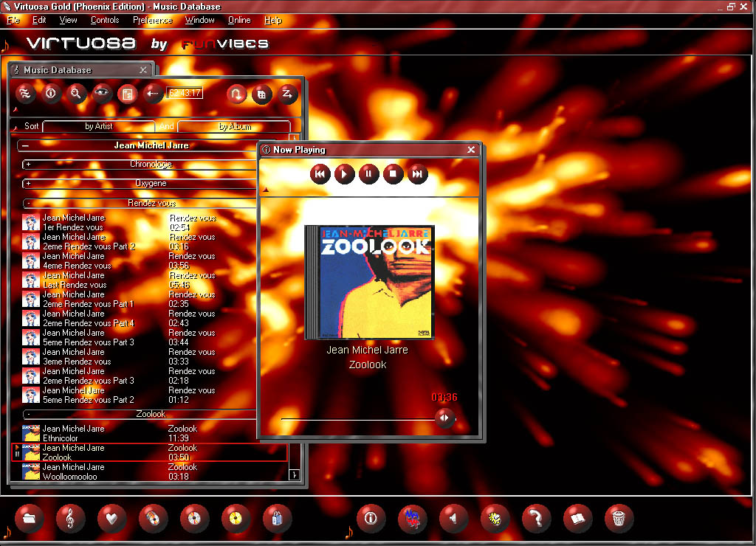The image size is (756, 546).
Task: Collapse the Jean Michel Jarre artist group
Action: [25, 146]
